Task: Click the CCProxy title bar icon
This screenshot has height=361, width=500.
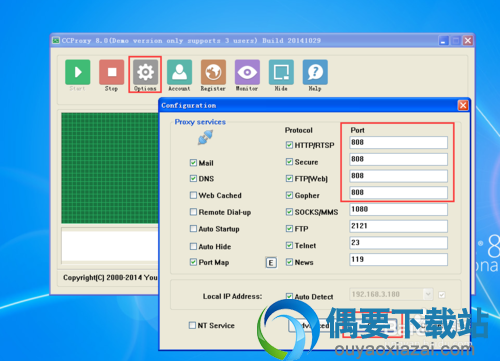Action: [x=56, y=41]
